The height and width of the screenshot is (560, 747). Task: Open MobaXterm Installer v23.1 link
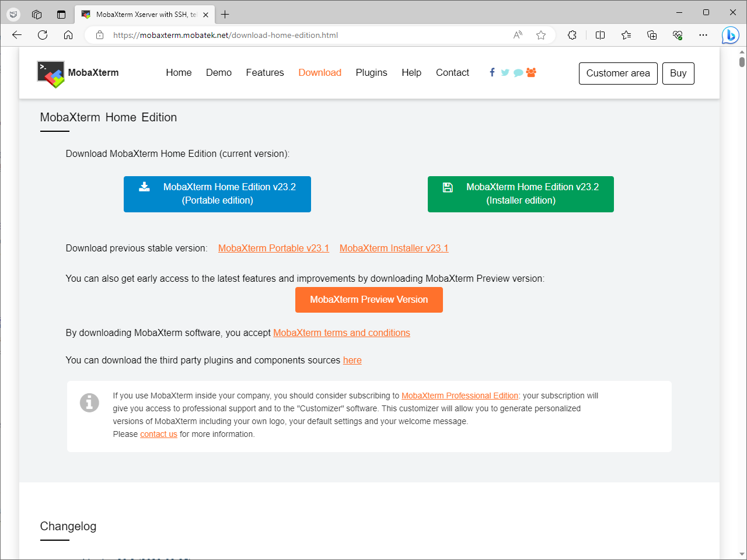pos(394,248)
